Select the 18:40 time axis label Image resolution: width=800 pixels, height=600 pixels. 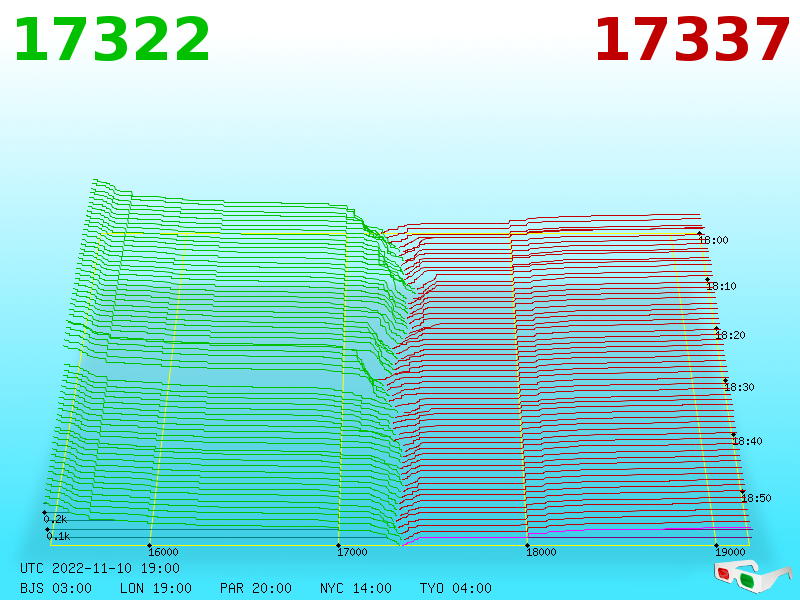pos(747,441)
